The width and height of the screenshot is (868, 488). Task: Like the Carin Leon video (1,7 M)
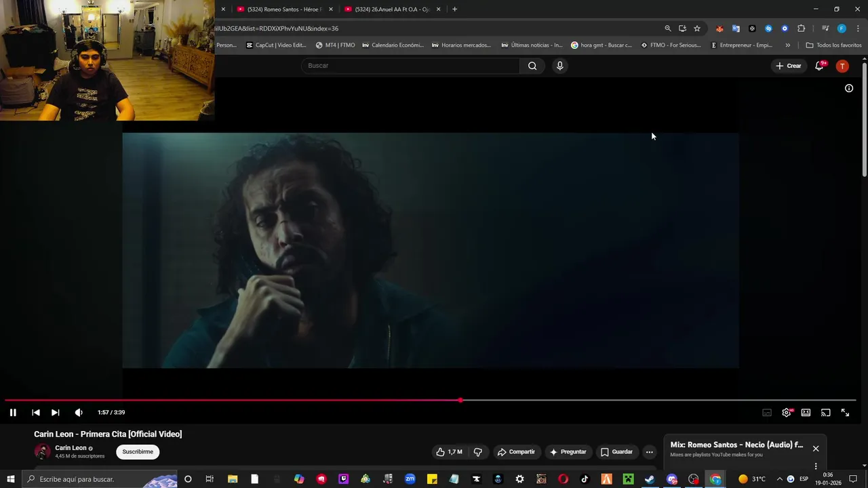tap(450, 452)
